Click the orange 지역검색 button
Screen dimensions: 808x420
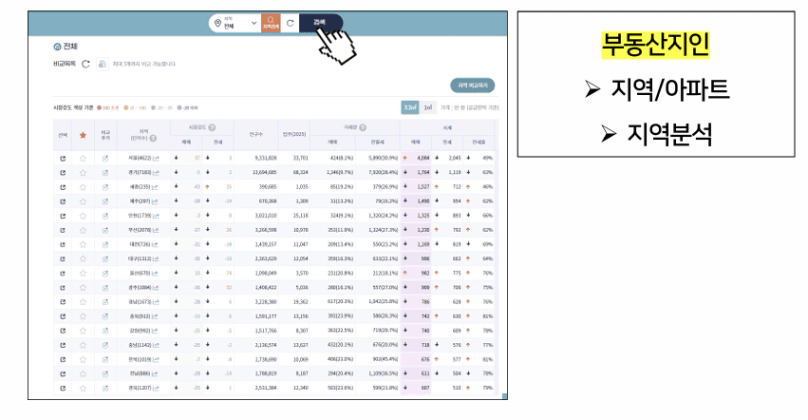271,23
